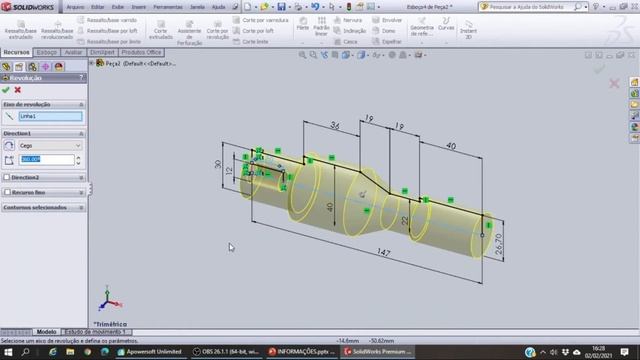Switch to the Esboço tab

pyautogui.click(x=47, y=52)
